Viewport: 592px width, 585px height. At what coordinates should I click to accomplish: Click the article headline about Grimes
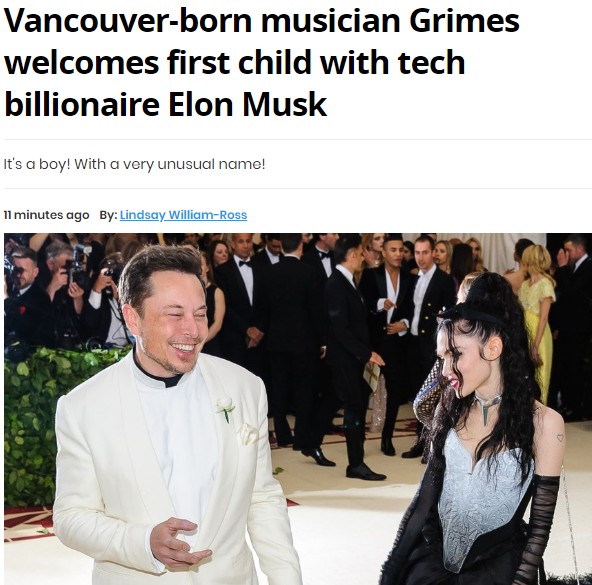(x=261, y=62)
